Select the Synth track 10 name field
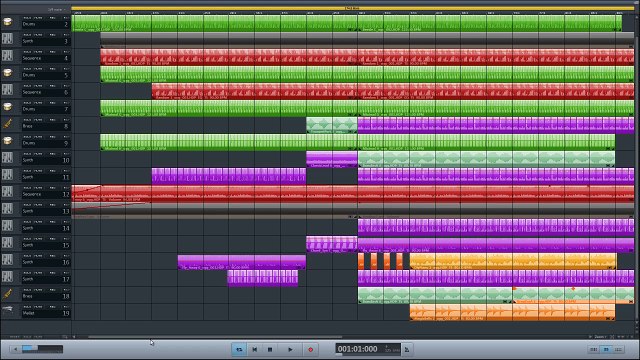 (46, 160)
